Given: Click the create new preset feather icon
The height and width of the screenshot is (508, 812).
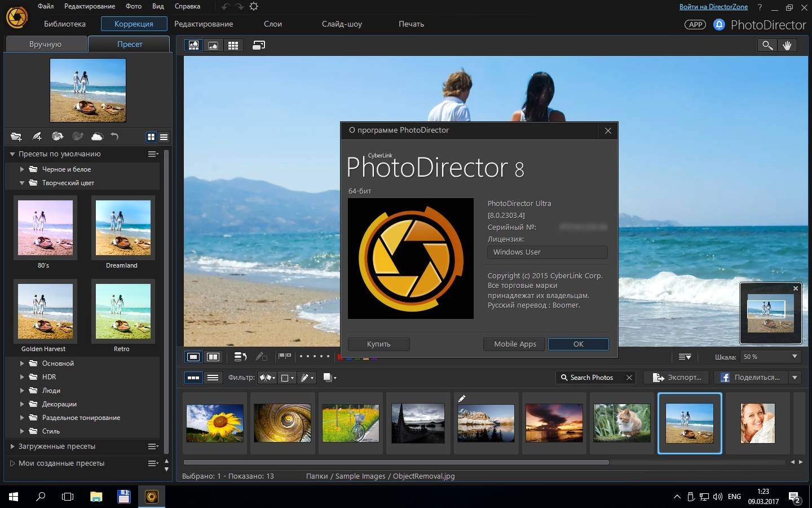Looking at the screenshot, I should [37, 137].
